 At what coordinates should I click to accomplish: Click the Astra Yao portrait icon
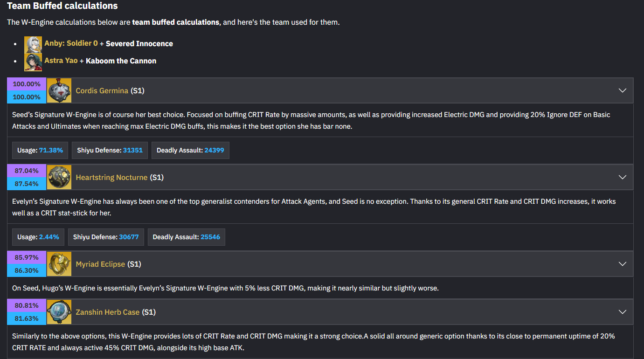point(33,62)
